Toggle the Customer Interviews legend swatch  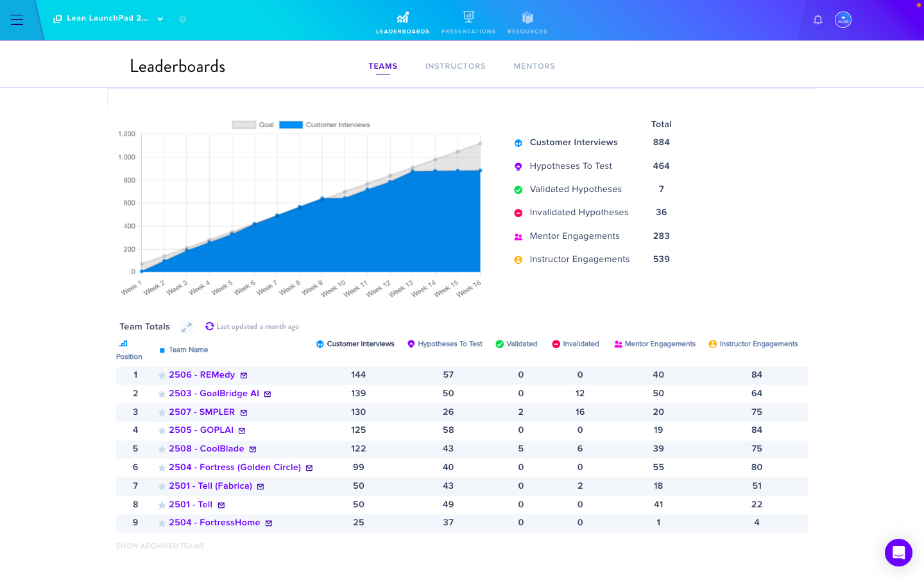tap(291, 125)
